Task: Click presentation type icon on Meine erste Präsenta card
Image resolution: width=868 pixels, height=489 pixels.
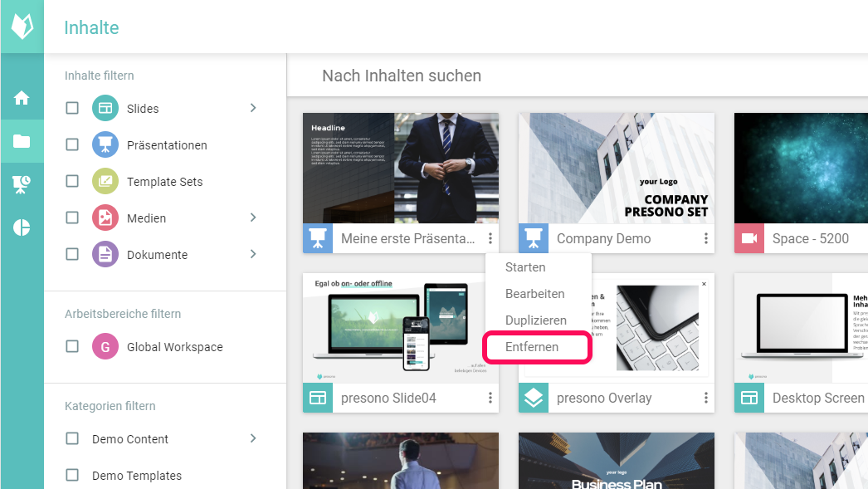Action: tap(318, 238)
